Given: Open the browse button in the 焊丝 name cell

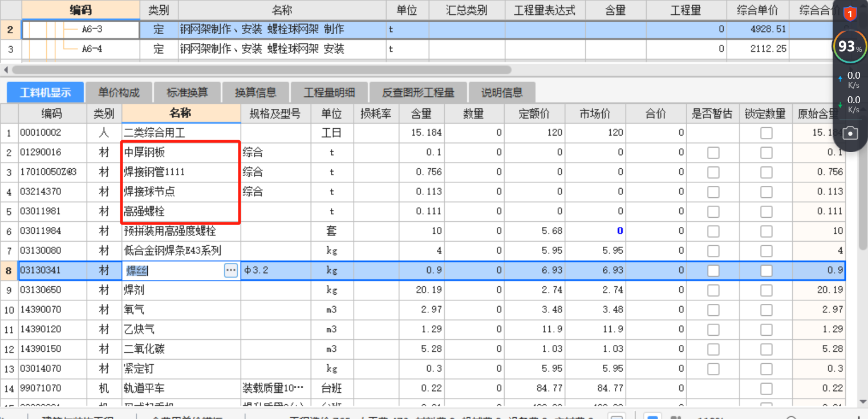Looking at the screenshot, I should (230, 270).
